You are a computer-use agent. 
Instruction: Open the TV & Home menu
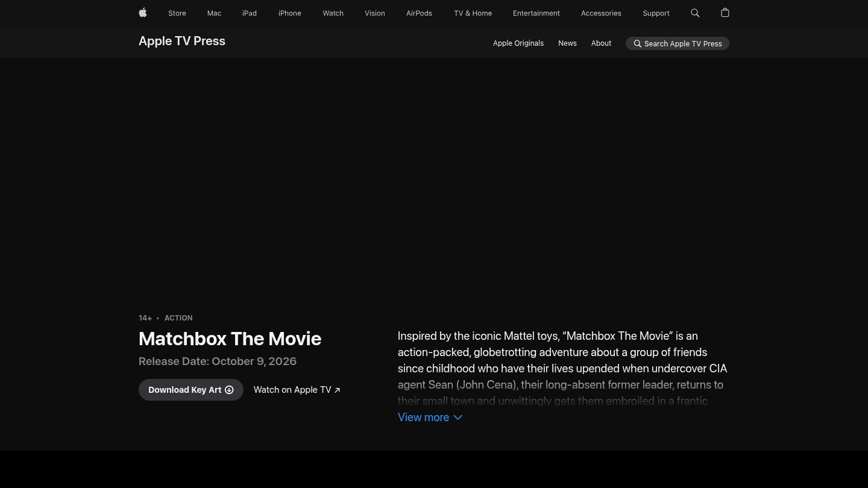(x=473, y=13)
